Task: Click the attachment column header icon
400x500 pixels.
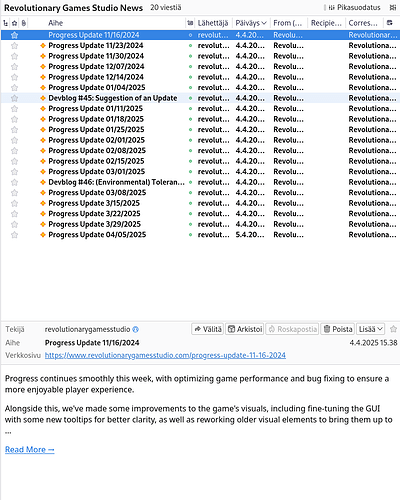Action: point(23,23)
